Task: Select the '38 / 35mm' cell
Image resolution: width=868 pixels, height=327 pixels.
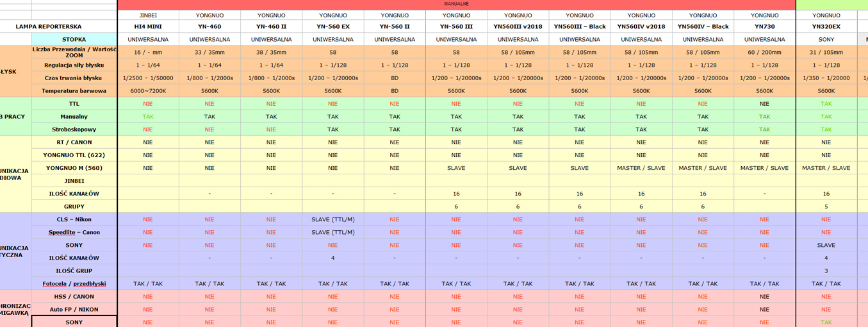Action: [x=271, y=52]
